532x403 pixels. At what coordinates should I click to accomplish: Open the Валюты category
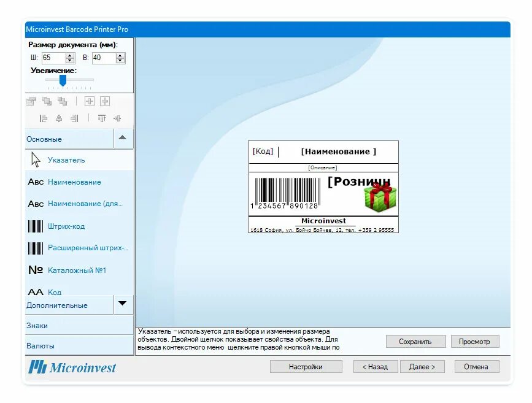(79, 346)
